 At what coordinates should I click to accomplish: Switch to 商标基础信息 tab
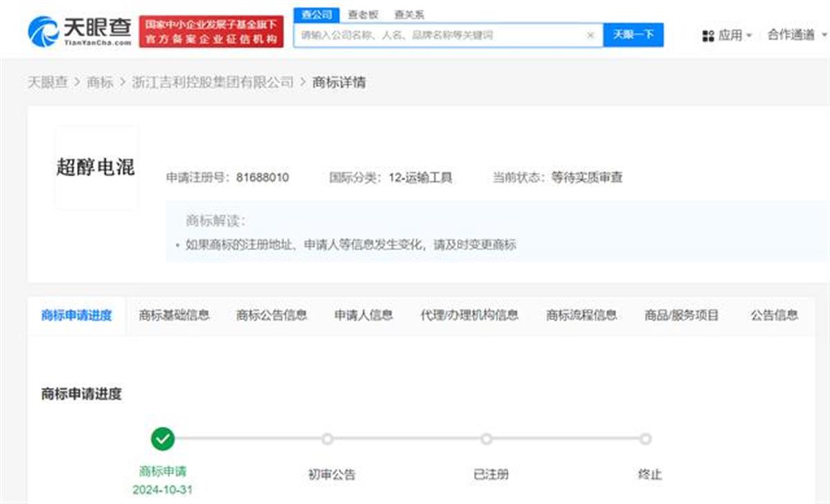click(x=174, y=315)
